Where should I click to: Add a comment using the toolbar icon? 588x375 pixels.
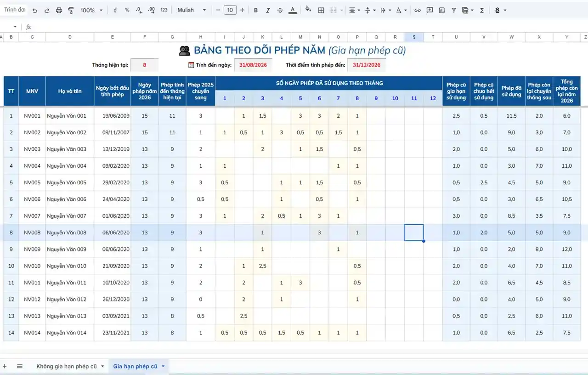pos(430,10)
